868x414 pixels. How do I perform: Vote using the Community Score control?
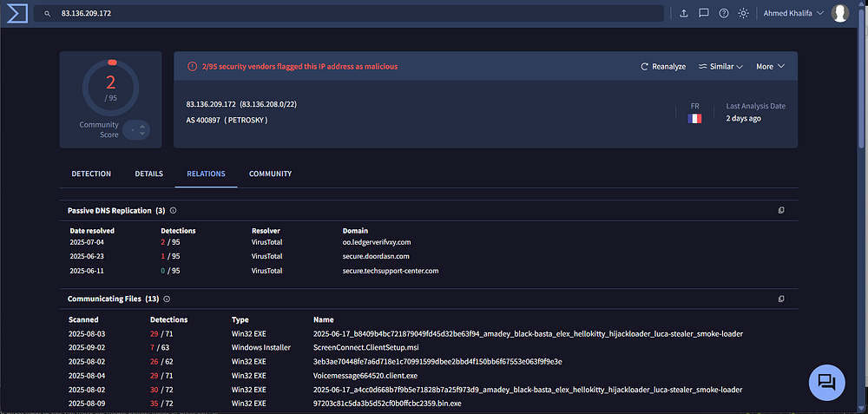click(136, 130)
